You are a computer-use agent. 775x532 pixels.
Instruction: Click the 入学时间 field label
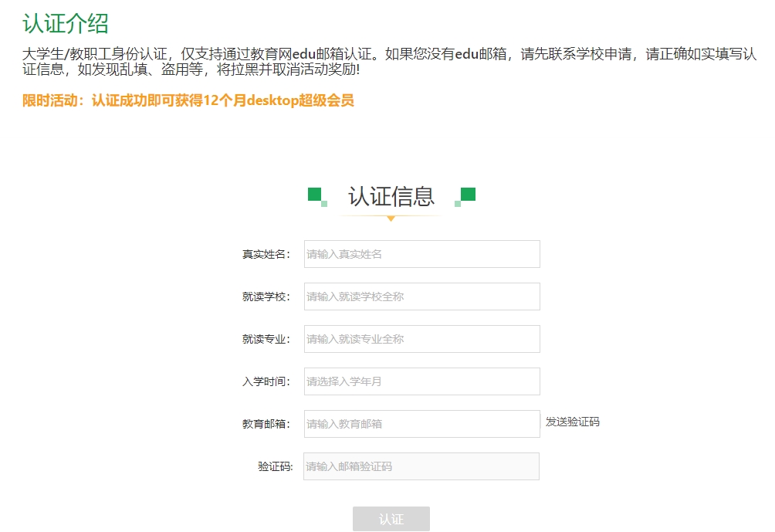tap(266, 382)
